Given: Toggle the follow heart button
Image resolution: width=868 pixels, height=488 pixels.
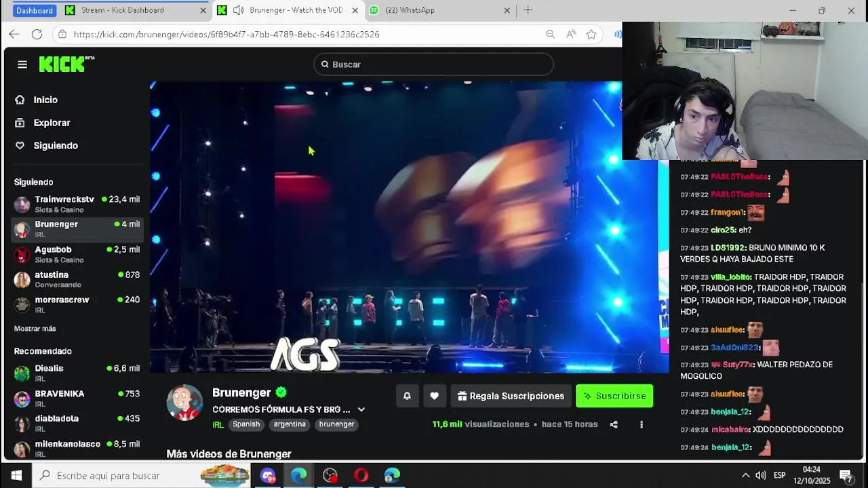Looking at the screenshot, I should click(x=435, y=396).
